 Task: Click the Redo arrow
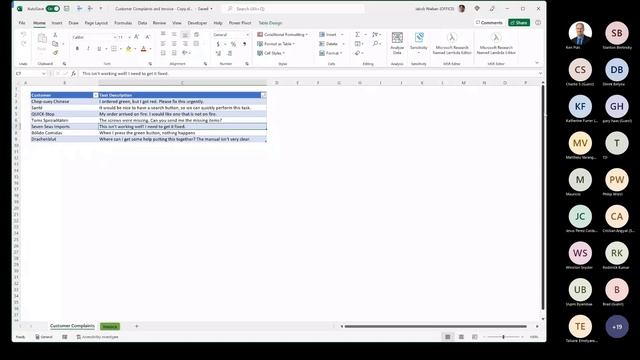click(23, 43)
